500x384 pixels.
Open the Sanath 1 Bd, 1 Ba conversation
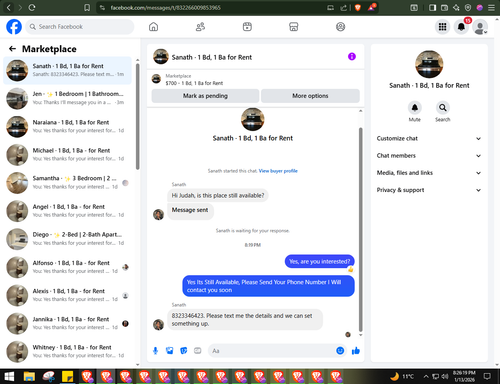pyautogui.click(x=67, y=70)
